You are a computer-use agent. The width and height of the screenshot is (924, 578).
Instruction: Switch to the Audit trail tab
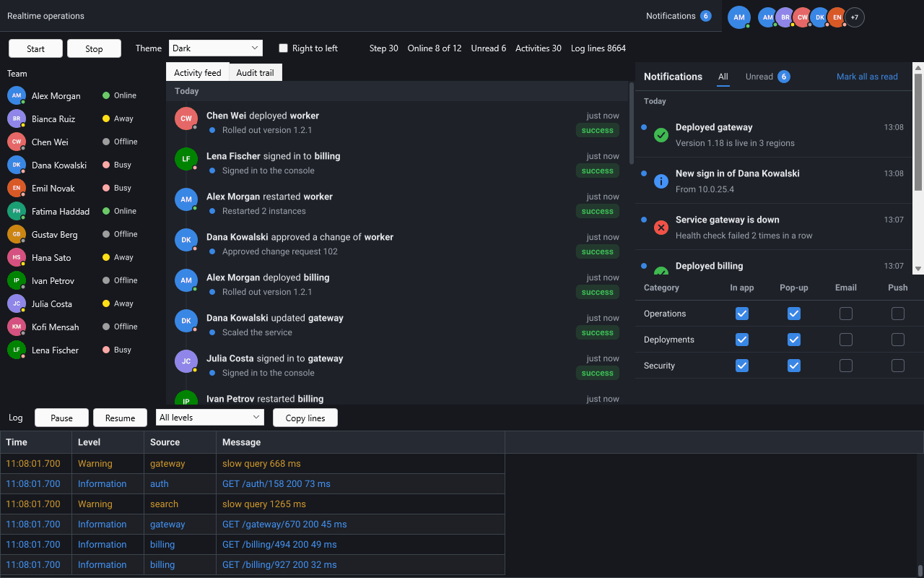[x=256, y=73]
